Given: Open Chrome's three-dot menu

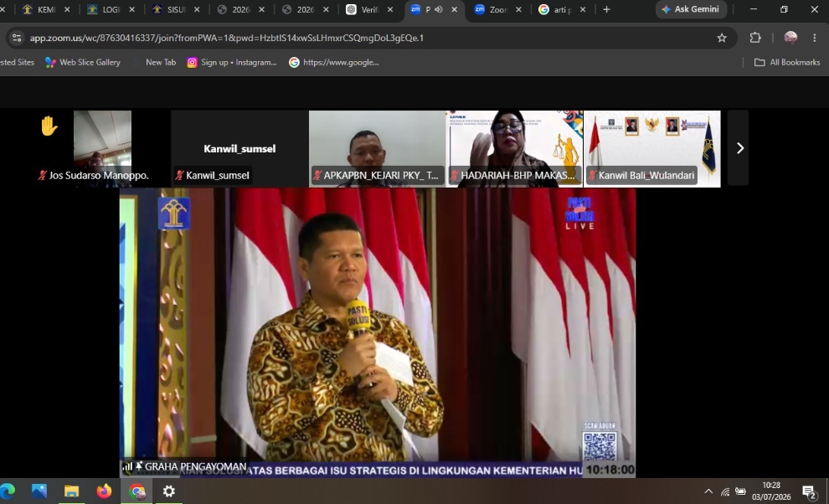Looking at the screenshot, I should [814, 38].
